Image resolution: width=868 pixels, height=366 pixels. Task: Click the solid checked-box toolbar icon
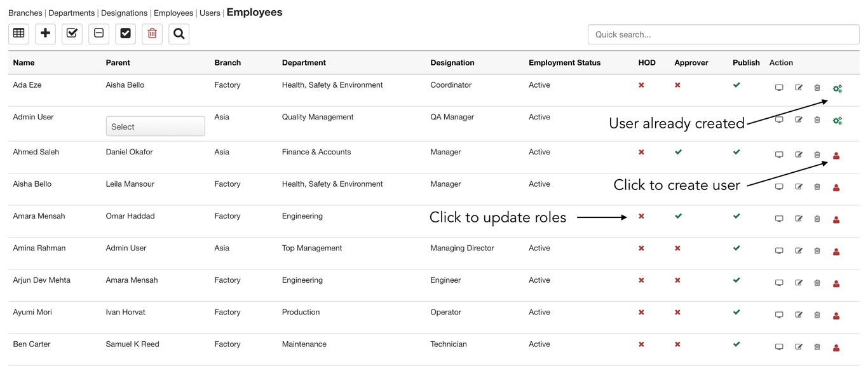tap(126, 34)
